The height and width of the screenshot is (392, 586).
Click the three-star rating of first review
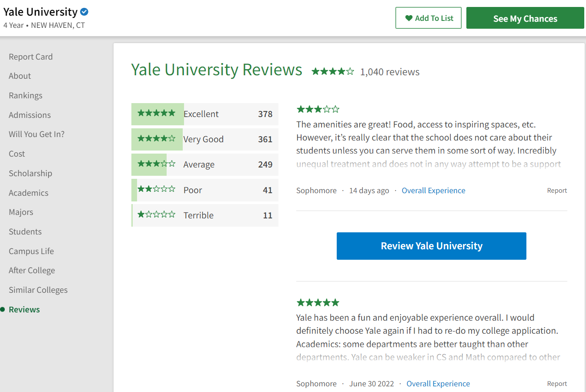(318, 109)
